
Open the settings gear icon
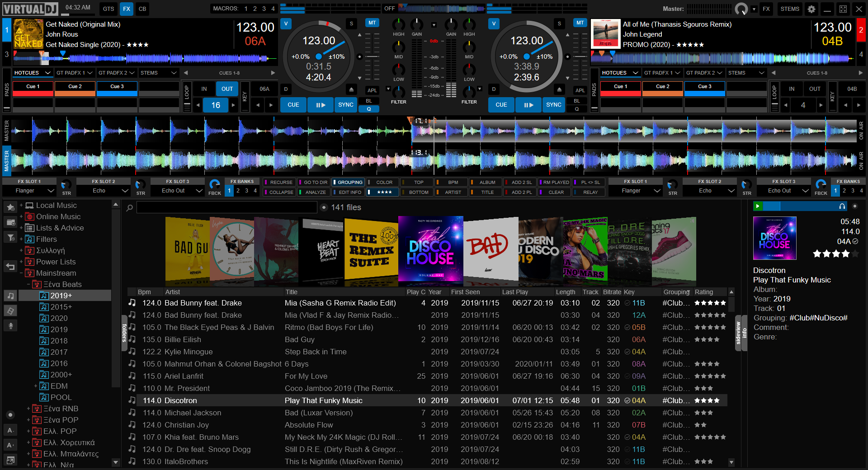pyautogui.click(x=811, y=9)
